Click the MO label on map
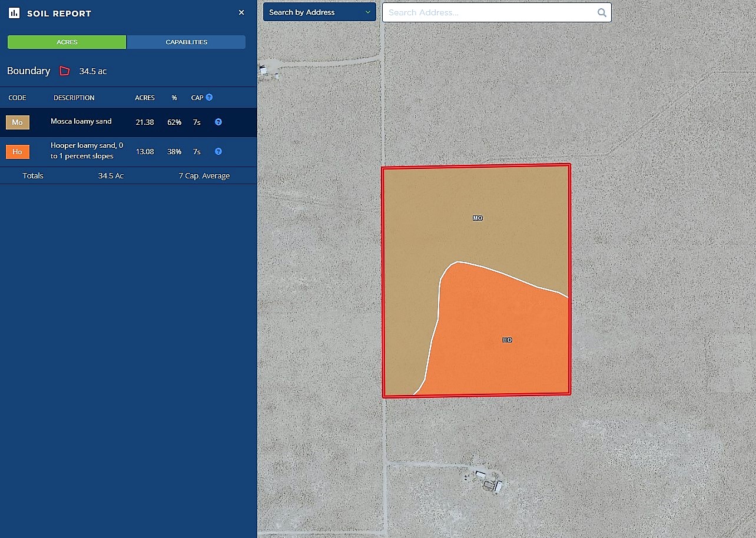Viewport: 756px width, 538px height. point(478,218)
